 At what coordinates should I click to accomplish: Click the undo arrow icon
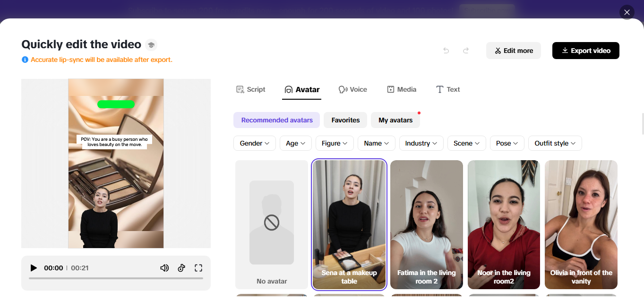coord(446,50)
